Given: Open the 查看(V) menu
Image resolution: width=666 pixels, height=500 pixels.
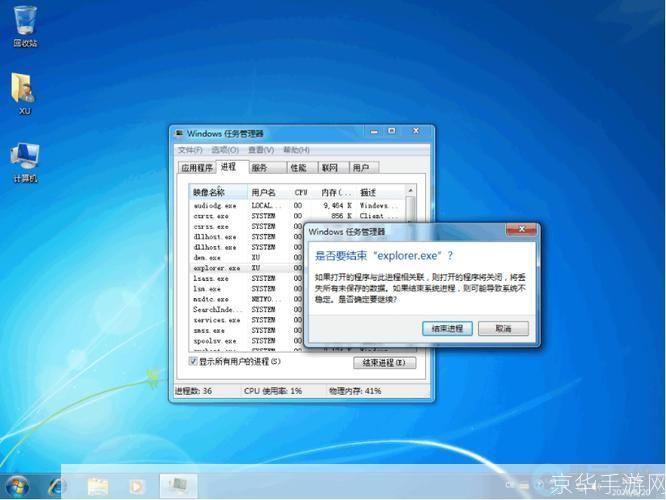Looking at the screenshot, I should point(261,150).
